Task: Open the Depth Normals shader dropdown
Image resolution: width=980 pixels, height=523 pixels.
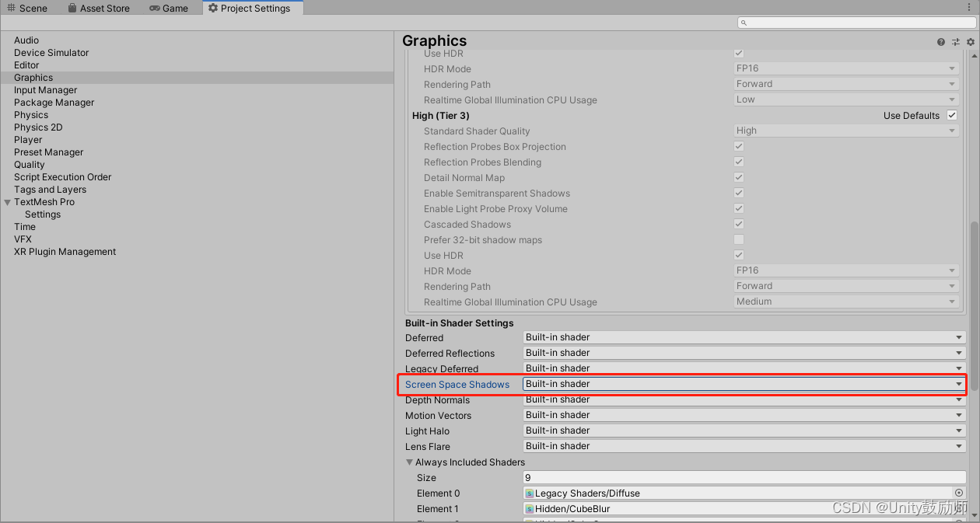Action: [744, 399]
